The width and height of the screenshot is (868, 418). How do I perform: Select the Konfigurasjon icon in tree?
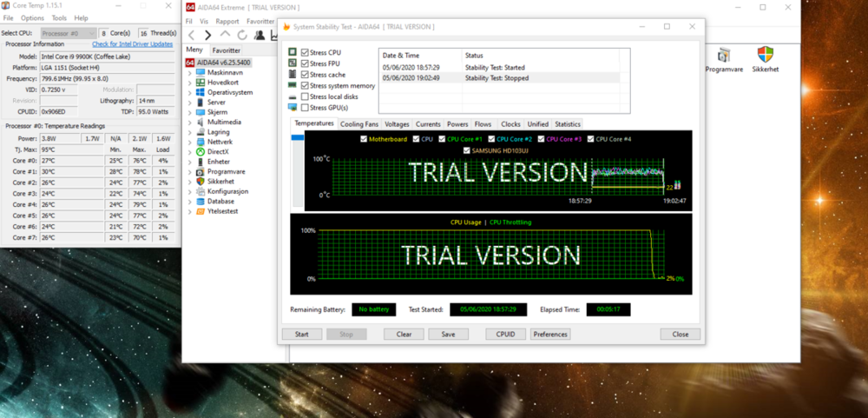tap(201, 191)
